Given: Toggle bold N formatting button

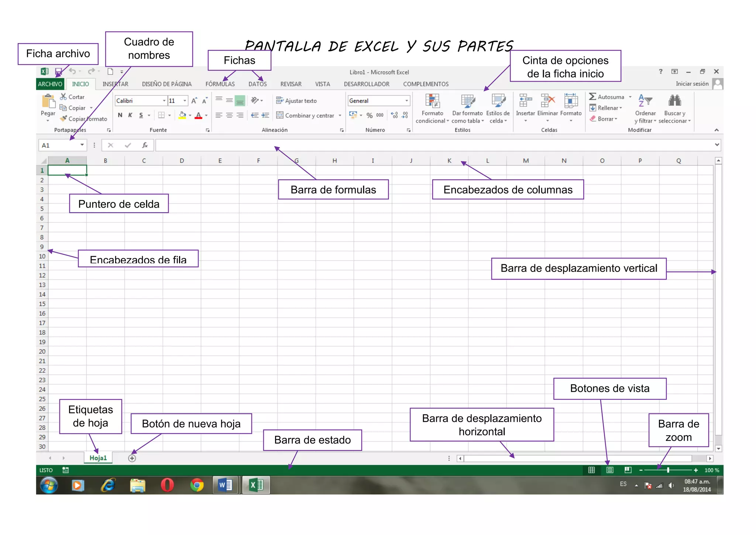Looking at the screenshot, I should coord(120,115).
